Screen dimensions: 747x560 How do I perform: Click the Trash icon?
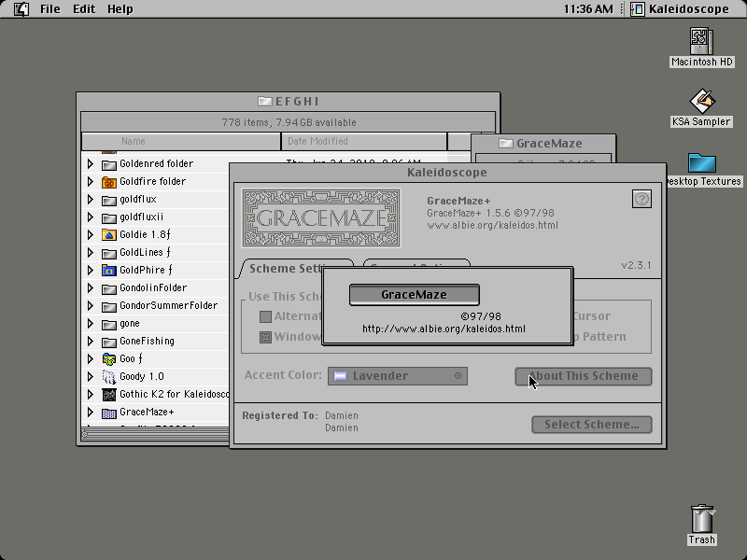(702, 519)
